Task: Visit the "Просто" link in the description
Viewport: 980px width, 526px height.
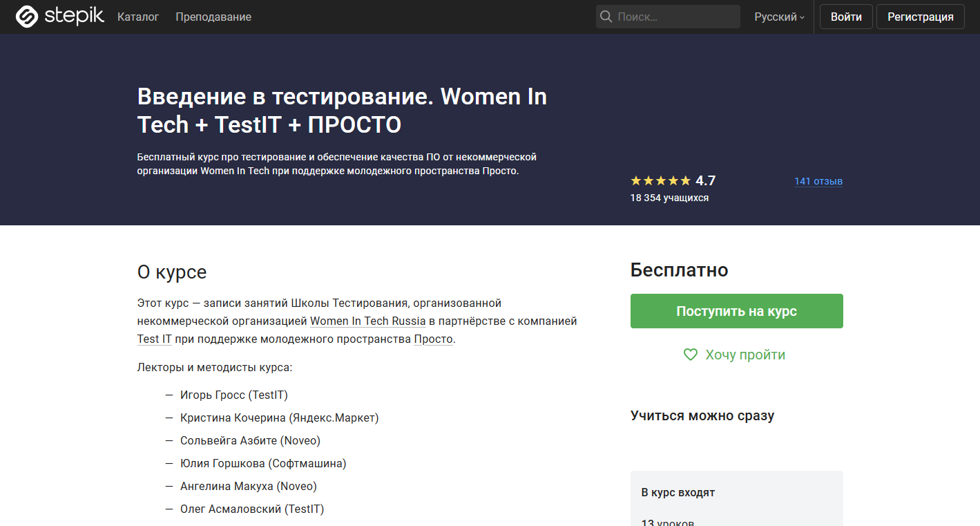Action: [434, 339]
